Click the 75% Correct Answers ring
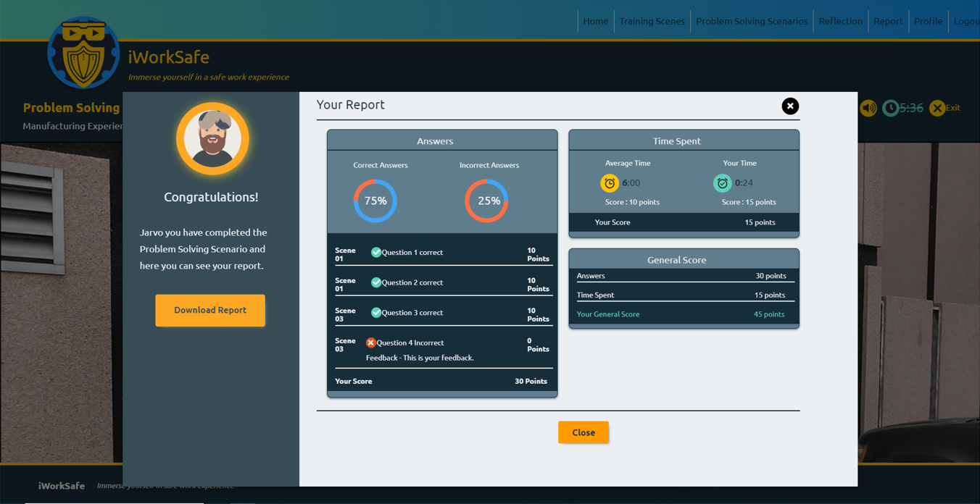 click(x=375, y=201)
